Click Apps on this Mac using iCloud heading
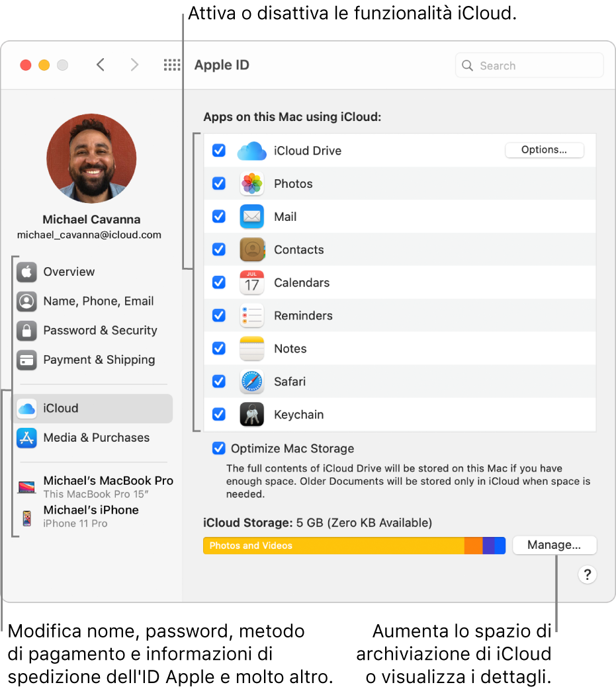 point(292,117)
